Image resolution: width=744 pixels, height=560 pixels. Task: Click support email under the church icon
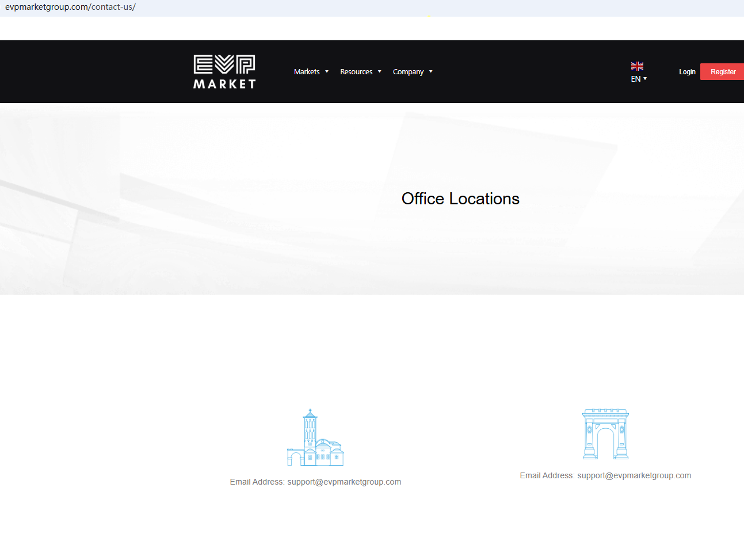[344, 482]
